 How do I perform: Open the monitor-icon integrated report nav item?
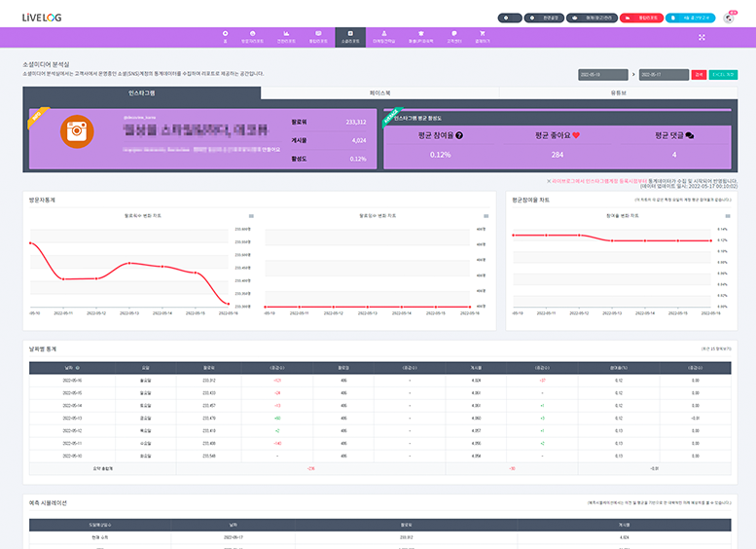pos(318,37)
